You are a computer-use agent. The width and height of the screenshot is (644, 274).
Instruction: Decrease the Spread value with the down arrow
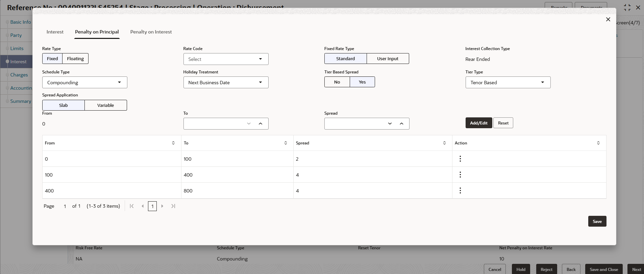(390, 124)
